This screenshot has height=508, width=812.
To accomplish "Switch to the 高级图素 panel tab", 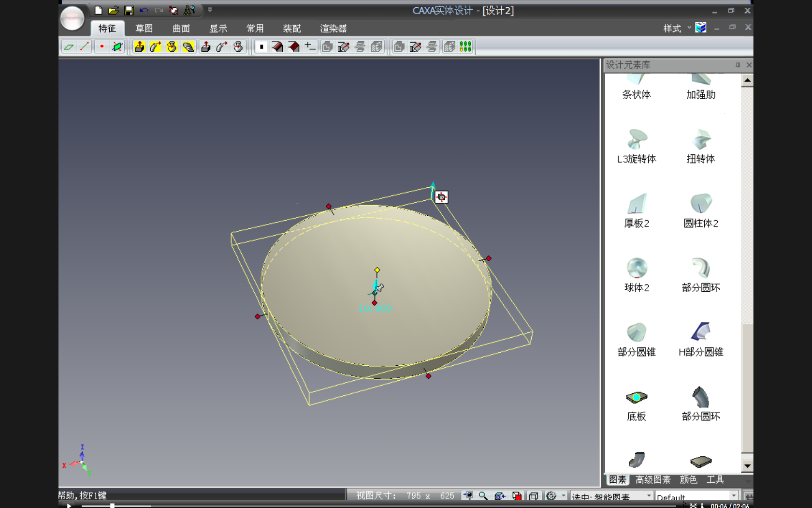I will pos(653,480).
